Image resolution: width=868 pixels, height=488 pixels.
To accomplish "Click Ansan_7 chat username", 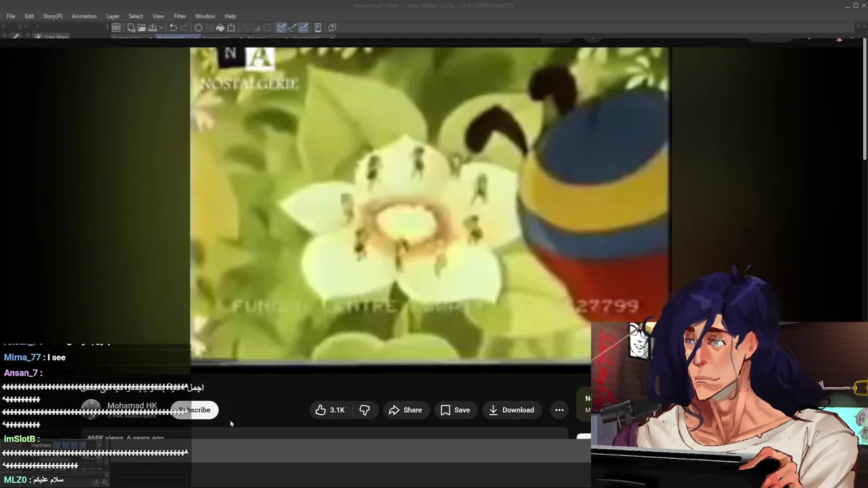I will click(20, 373).
